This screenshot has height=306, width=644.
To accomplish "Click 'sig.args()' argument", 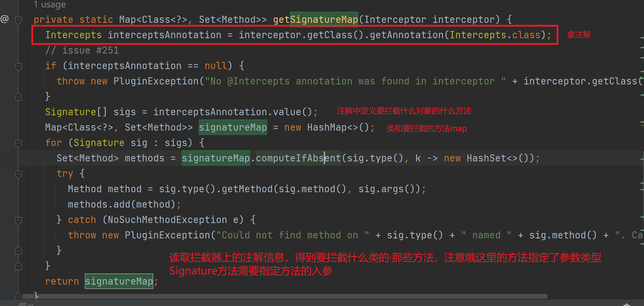I will [387, 189].
